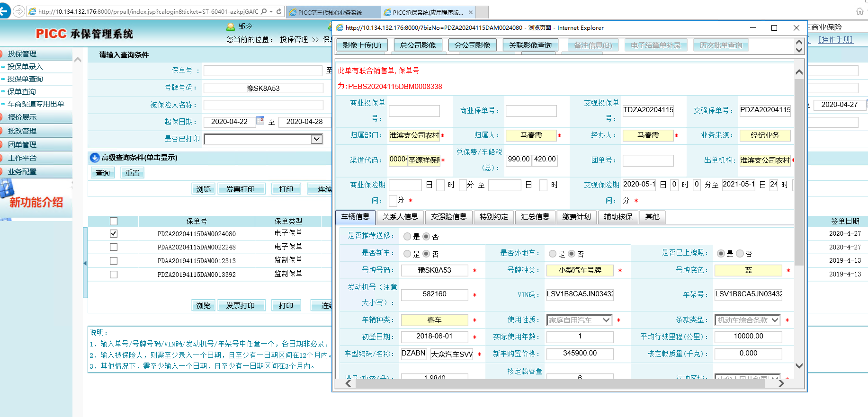This screenshot has height=417, width=868.
Task: Open calendar picker beside 起保日期 start date
Action: click(x=260, y=121)
